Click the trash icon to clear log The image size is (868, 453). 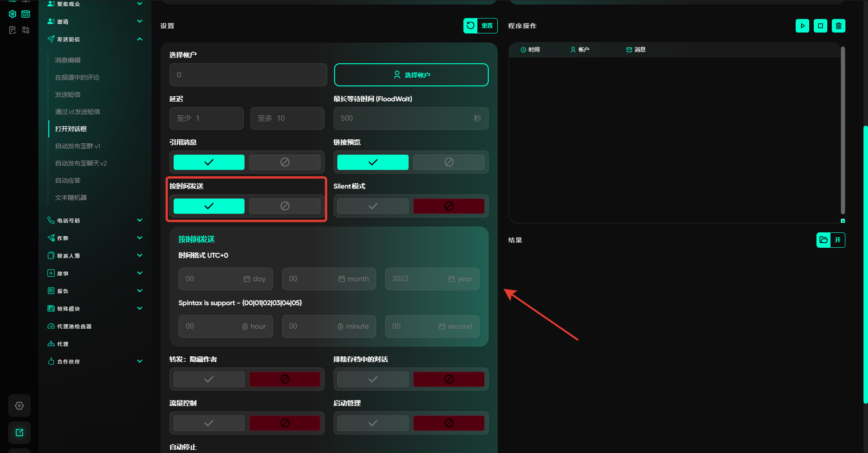(838, 26)
